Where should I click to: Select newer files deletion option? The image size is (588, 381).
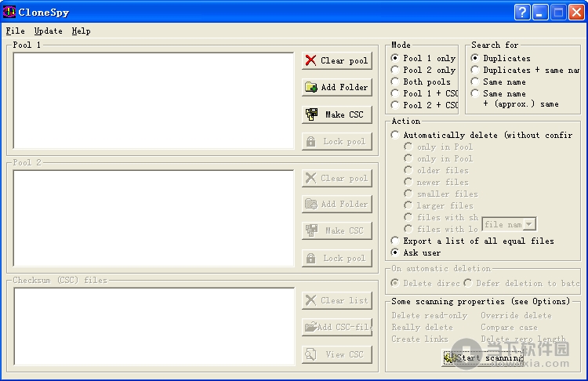coord(437,182)
